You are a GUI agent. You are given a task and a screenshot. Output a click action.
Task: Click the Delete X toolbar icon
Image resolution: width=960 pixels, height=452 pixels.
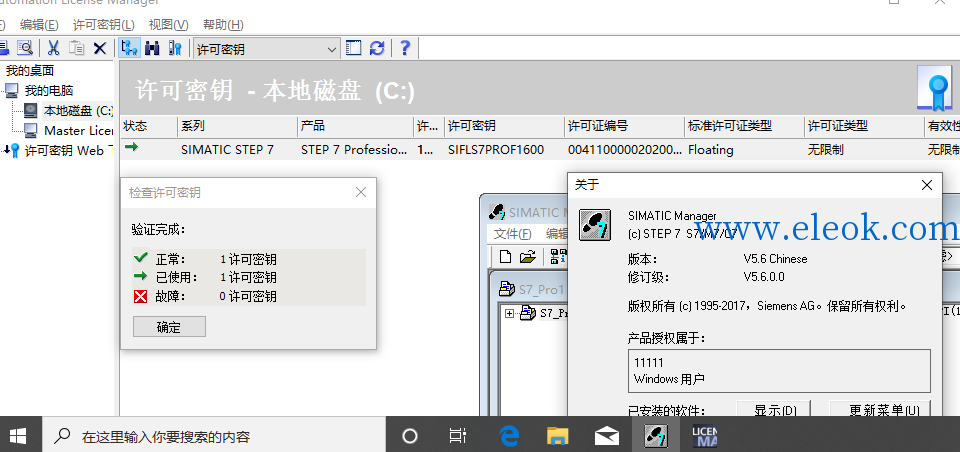tap(100, 48)
